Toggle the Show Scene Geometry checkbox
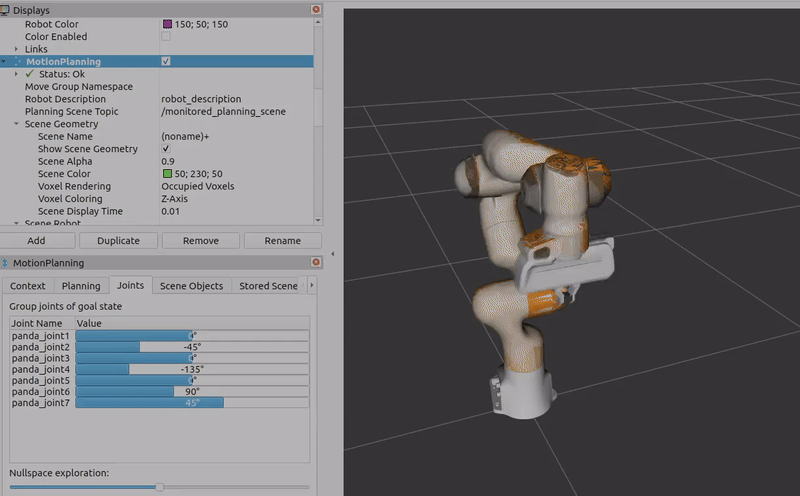This screenshot has height=496, width=800. (x=166, y=149)
